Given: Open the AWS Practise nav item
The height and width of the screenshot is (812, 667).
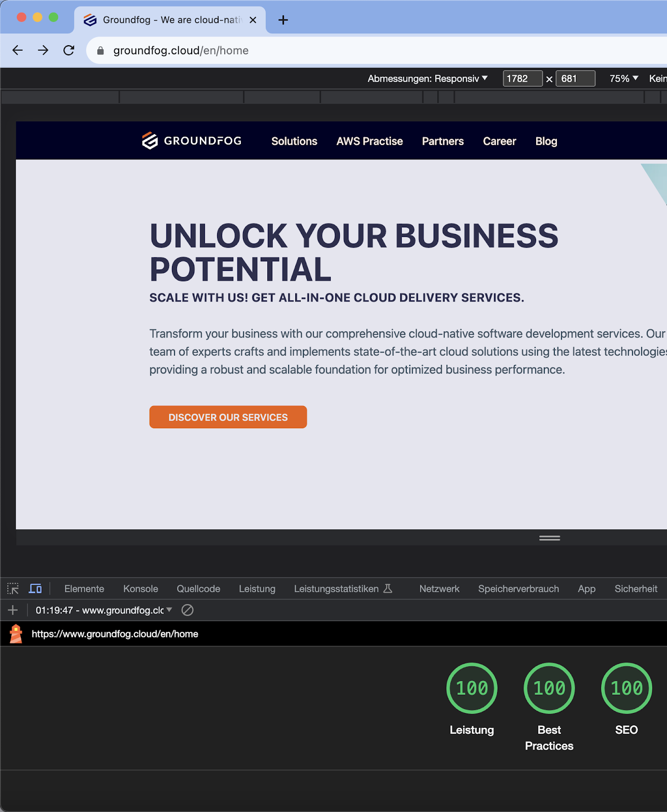Looking at the screenshot, I should (370, 141).
